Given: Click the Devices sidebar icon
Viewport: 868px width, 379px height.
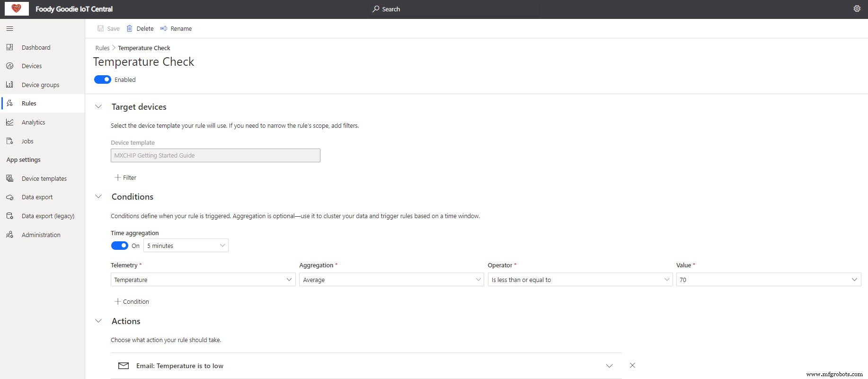Looking at the screenshot, I should click(9, 66).
